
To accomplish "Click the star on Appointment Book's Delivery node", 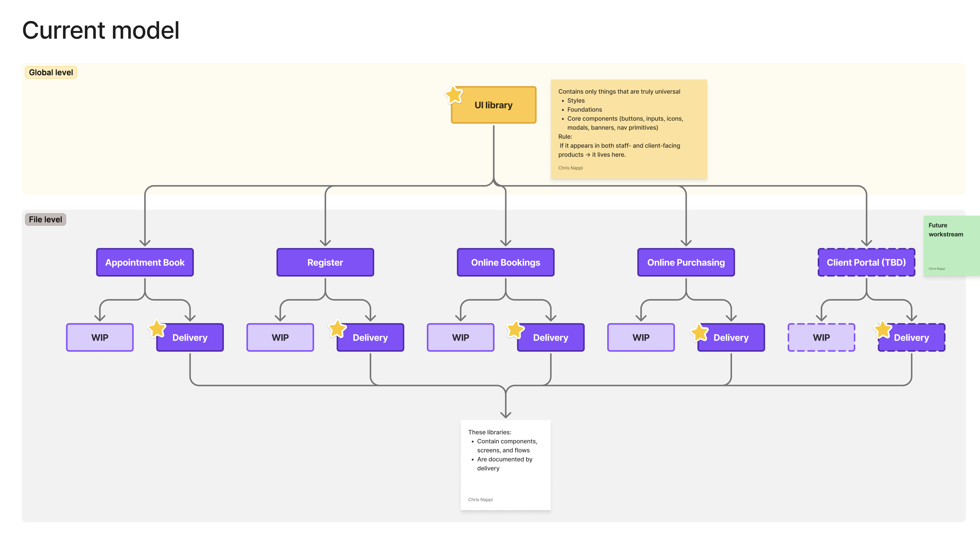I will click(157, 329).
